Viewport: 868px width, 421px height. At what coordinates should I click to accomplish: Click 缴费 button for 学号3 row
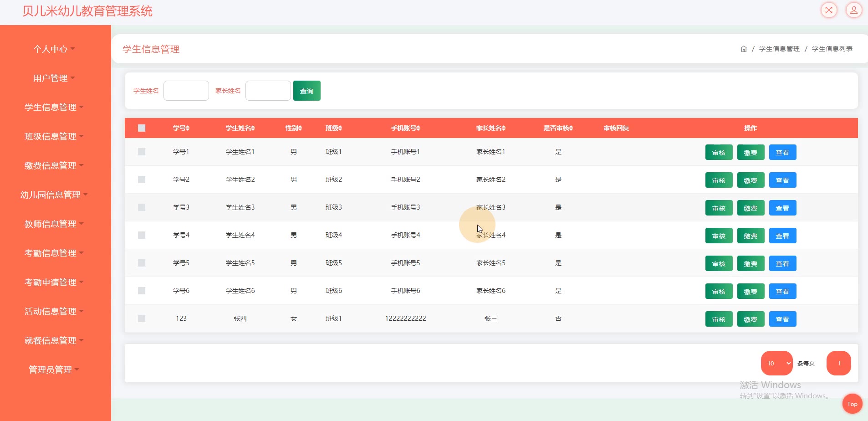[x=751, y=208]
